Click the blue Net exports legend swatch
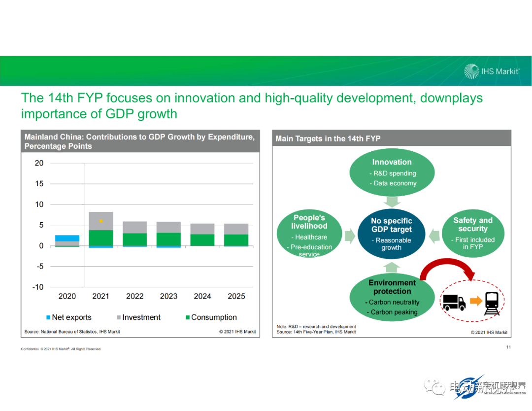532x411 pixels. 48,317
